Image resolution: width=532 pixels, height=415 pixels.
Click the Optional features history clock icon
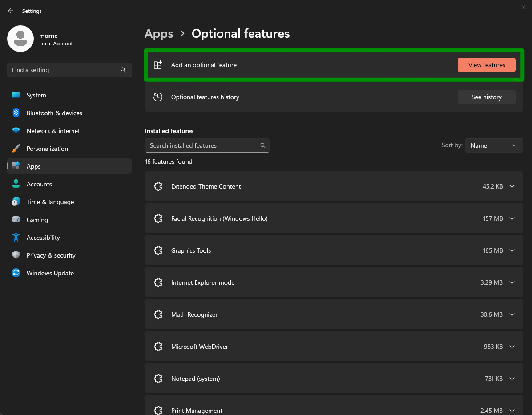pos(158,97)
